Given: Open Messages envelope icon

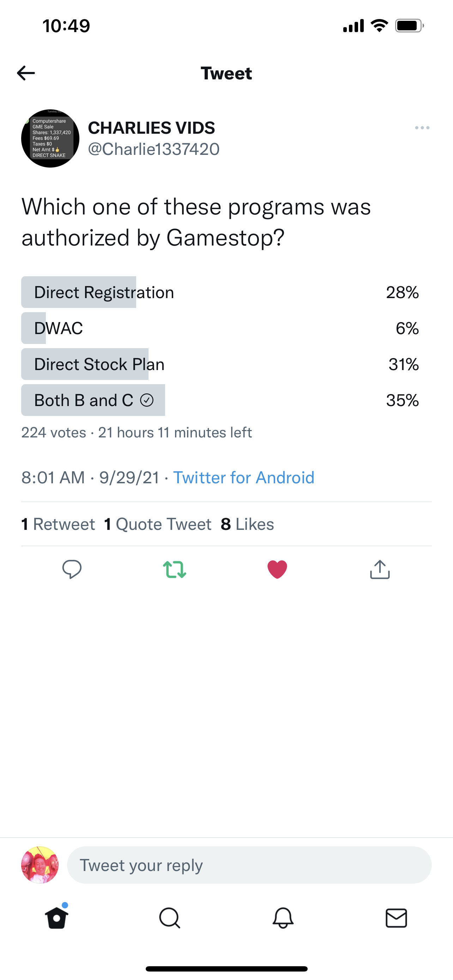Looking at the screenshot, I should 396,918.
